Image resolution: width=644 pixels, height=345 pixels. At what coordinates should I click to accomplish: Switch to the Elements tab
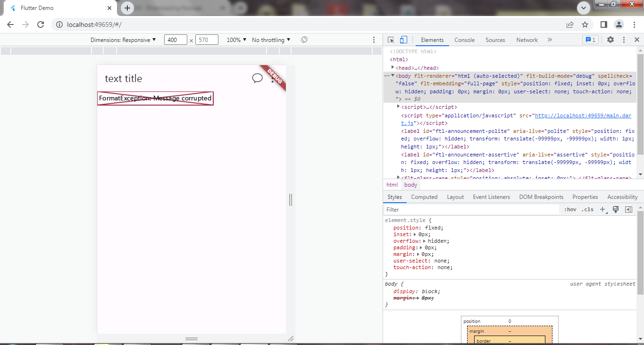[432, 40]
